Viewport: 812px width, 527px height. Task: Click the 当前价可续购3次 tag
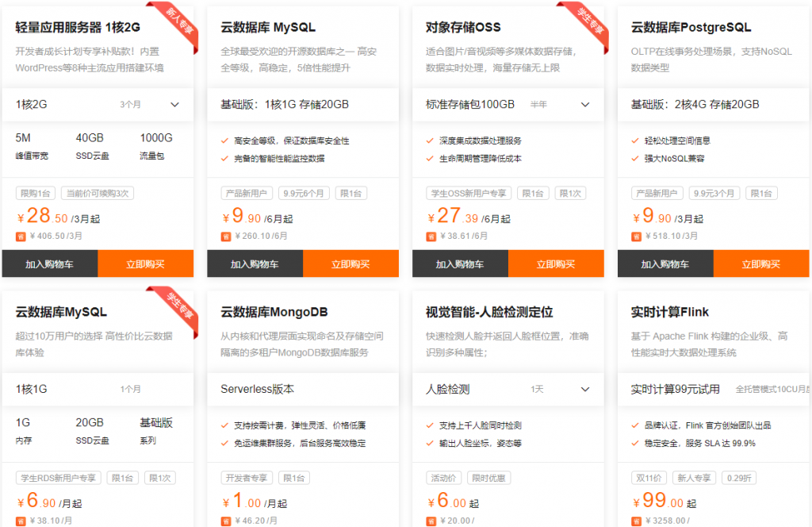(98, 194)
